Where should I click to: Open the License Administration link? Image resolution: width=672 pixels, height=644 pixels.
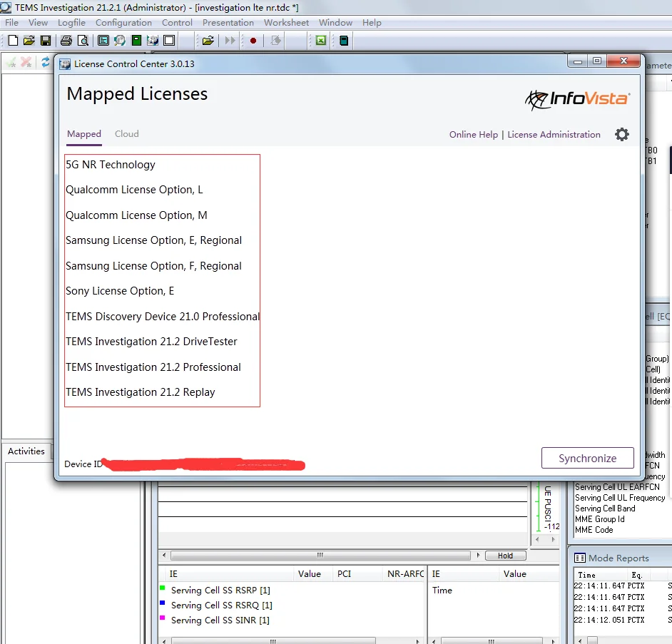554,135
